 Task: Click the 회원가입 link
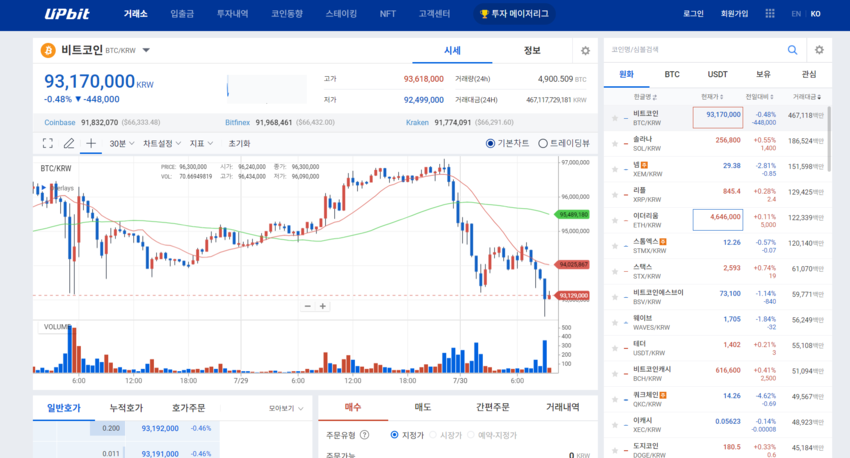(x=735, y=14)
